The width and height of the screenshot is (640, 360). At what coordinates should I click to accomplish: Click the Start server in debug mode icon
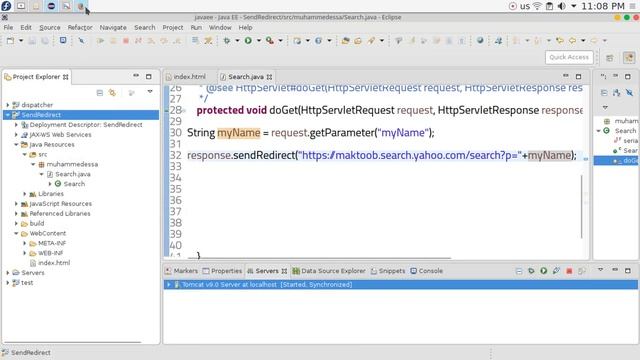click(531, 271)
